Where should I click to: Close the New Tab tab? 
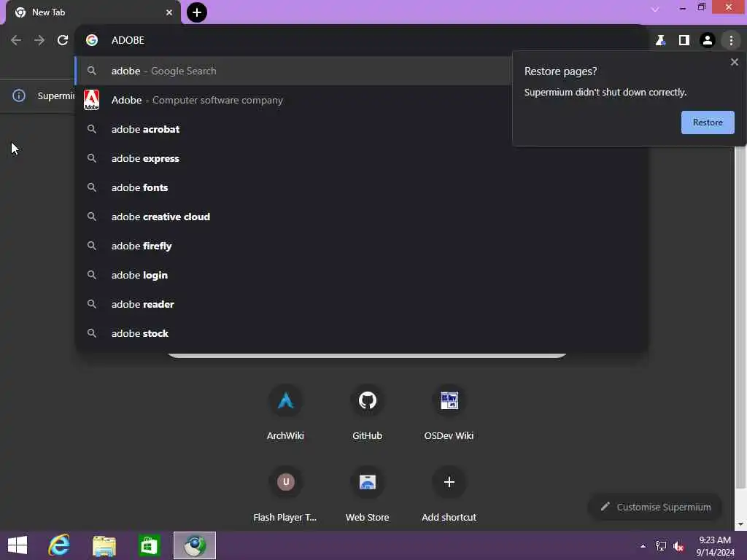[169, 12]
